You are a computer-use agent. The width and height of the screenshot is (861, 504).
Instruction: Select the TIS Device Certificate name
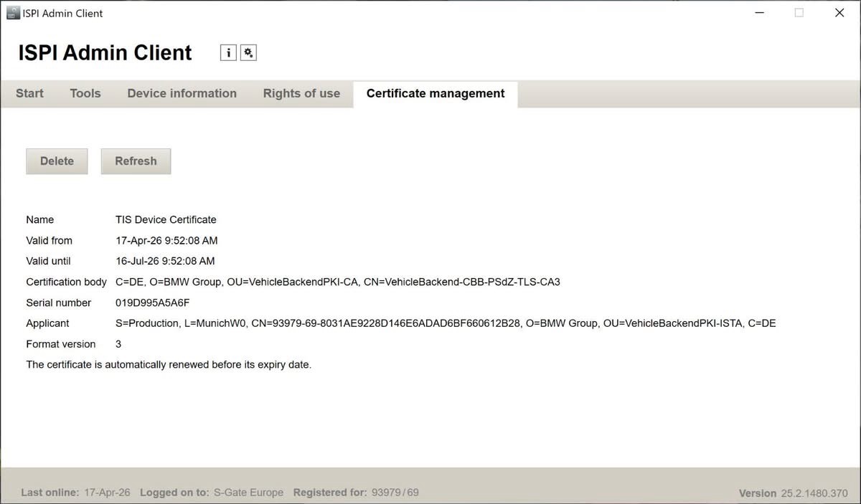coord(166,219)
